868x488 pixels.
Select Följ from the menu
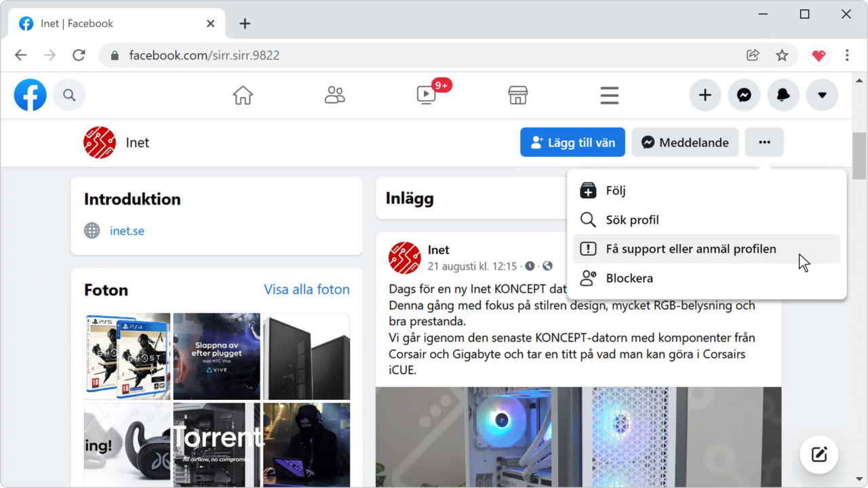click(x=707, y=190)
